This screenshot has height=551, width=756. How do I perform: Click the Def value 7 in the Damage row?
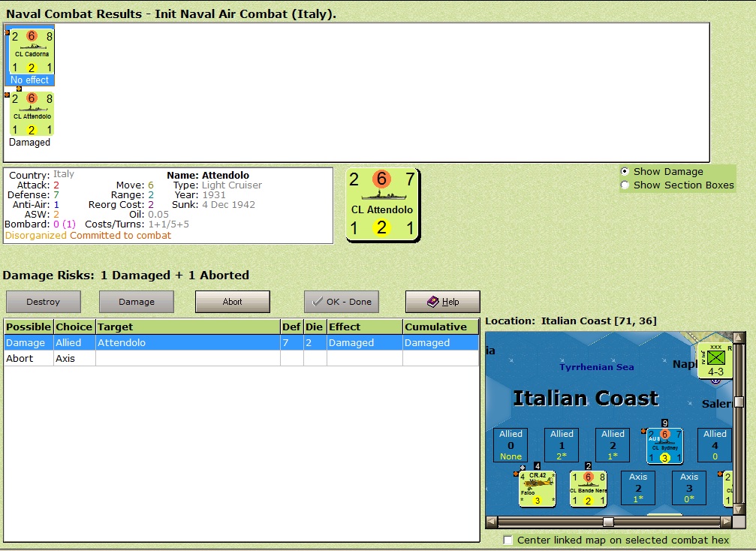point(292,343)
